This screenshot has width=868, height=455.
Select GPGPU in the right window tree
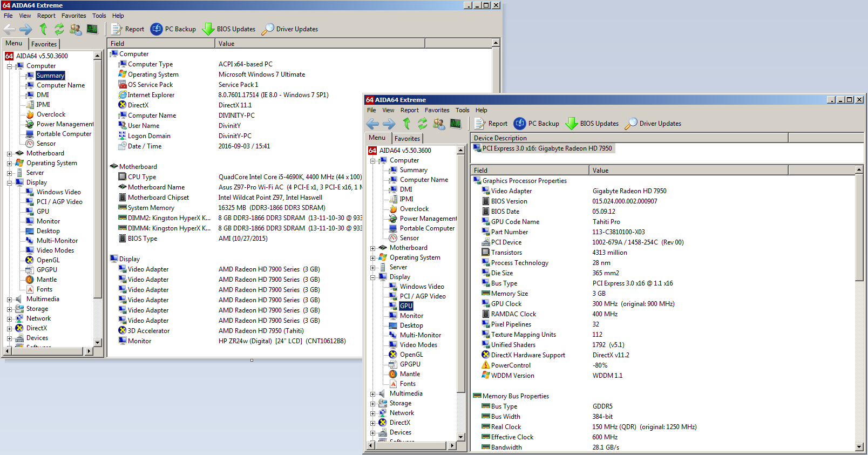[410, 364]
